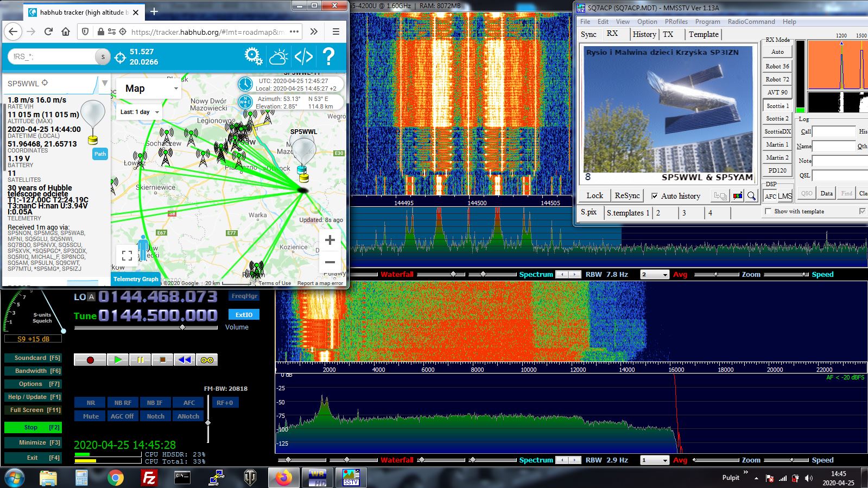Open the habhub help question mark icon

pyautogui.click(x=328, y=56)
